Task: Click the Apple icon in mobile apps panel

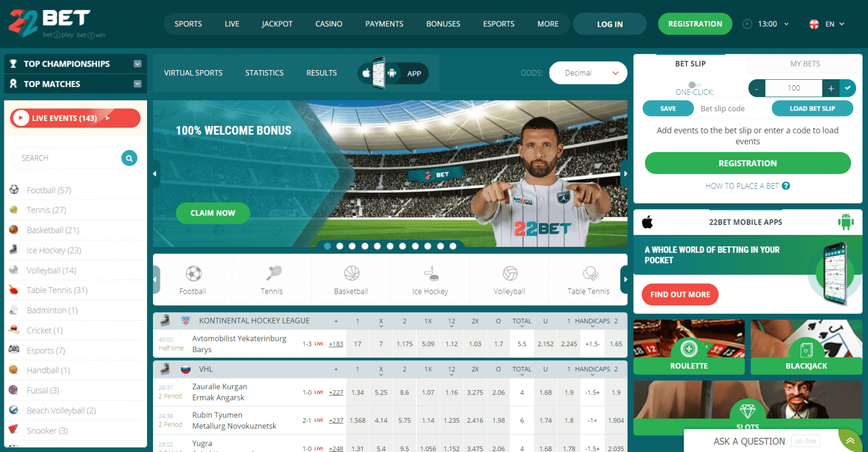Action: pos(647,222)
